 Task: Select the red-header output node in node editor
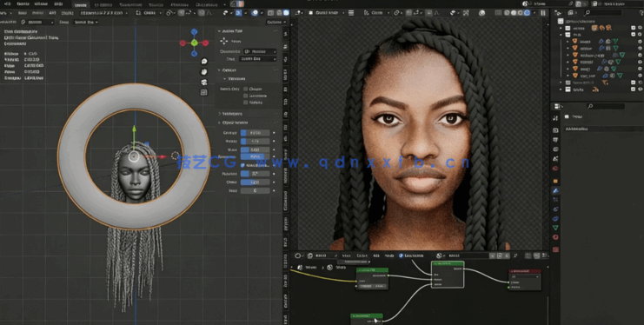pos(525,280)
